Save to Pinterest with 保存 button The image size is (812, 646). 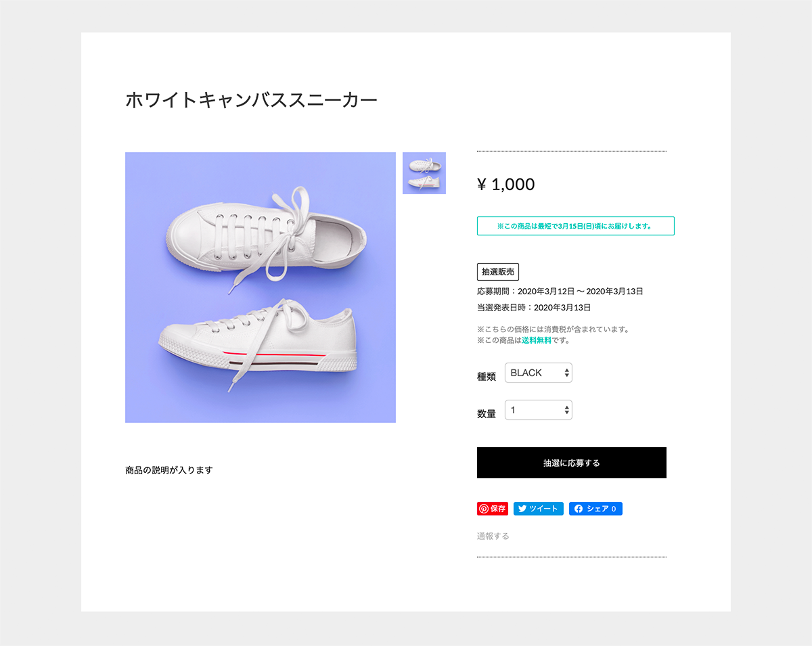click(493, 509)
